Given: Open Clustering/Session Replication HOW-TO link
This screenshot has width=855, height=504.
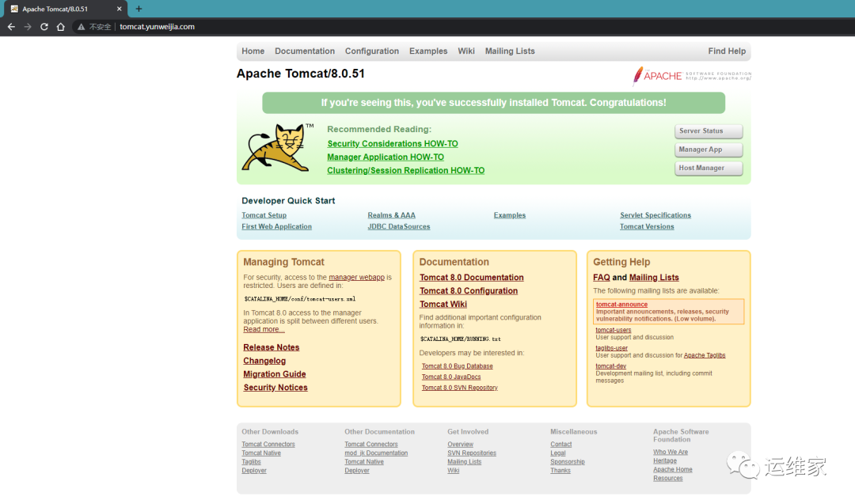Looking at the screenshot, I should click(x=405, y=171).
